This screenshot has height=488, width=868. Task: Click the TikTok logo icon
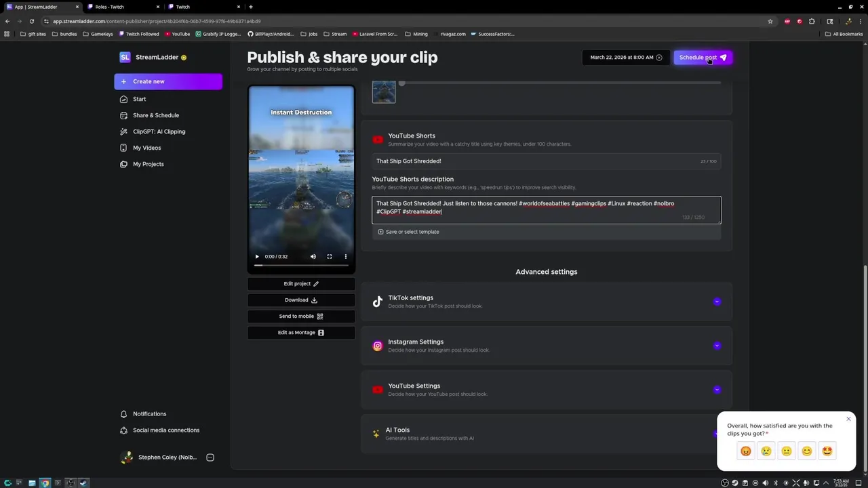[378, 302]
